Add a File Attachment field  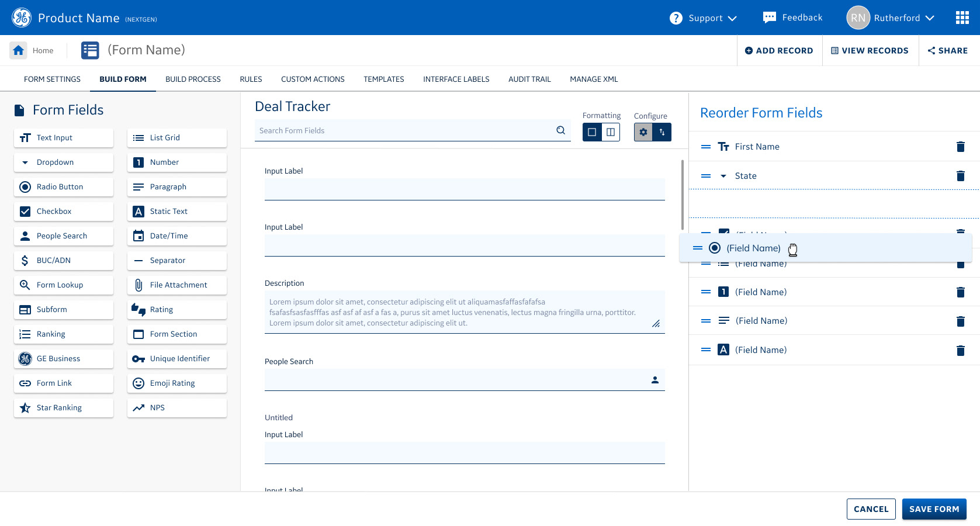[x=177, y=285]
